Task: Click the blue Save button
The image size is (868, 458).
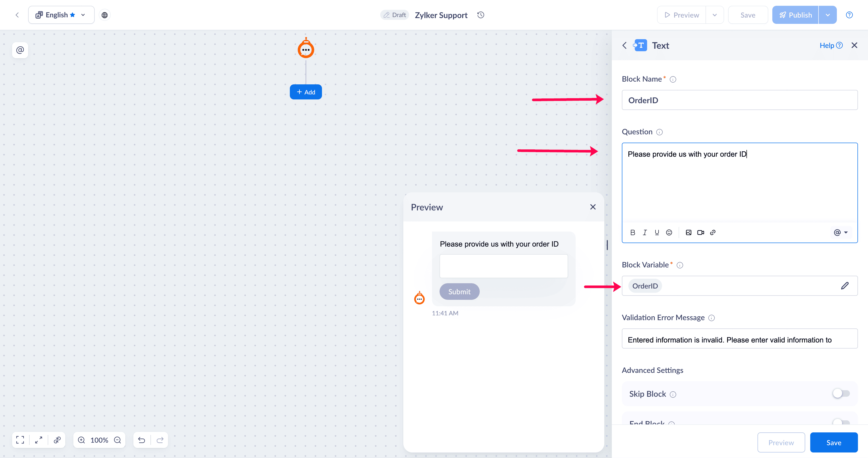Action: 834,442
